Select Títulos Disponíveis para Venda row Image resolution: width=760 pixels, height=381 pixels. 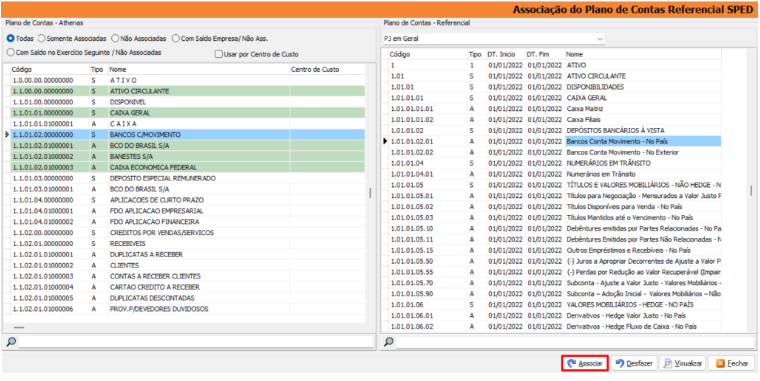(x=555, y=206)
